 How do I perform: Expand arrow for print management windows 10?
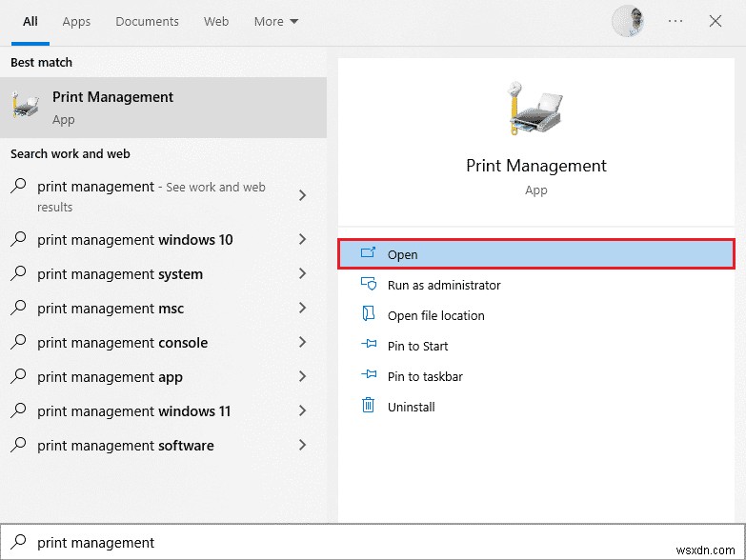click(x=303, y=240)
